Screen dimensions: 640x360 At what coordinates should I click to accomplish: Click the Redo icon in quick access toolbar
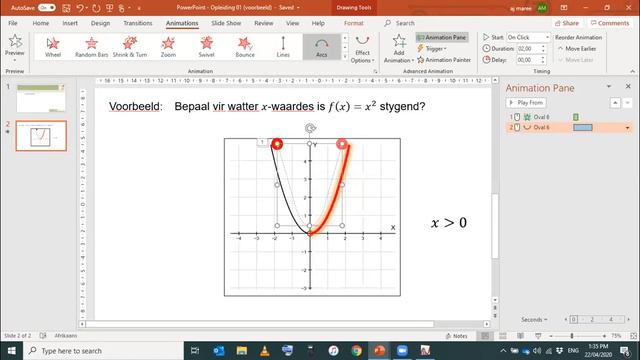click(96, 8)
